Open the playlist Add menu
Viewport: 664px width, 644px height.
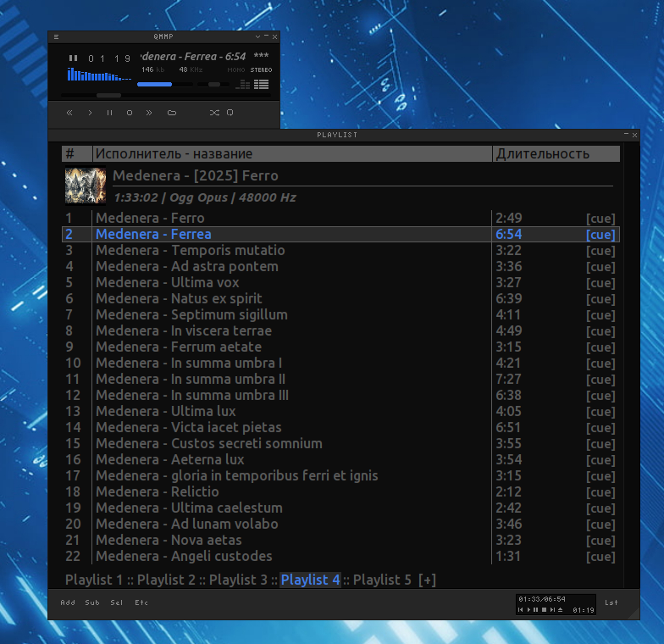pyautogui.click(x=68, y=602)
